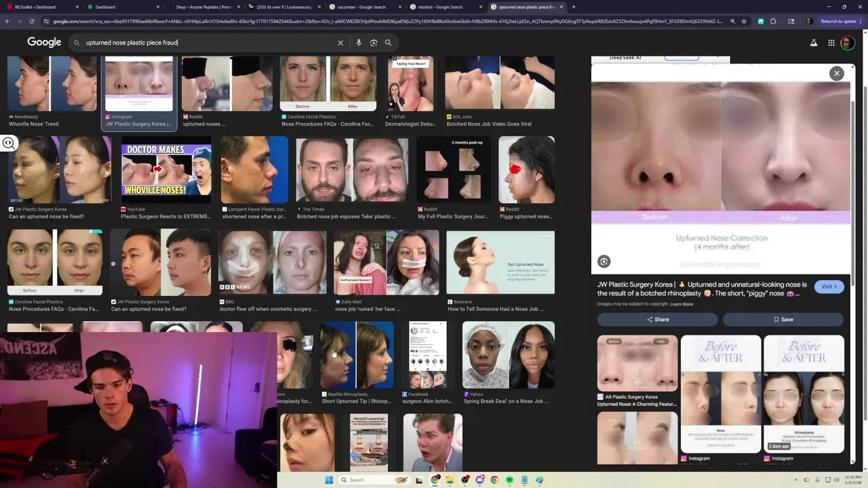Switch to cucumber - Google Search tab
The width and height of the screenshot is (868, 488).
(x=366, y=7)
